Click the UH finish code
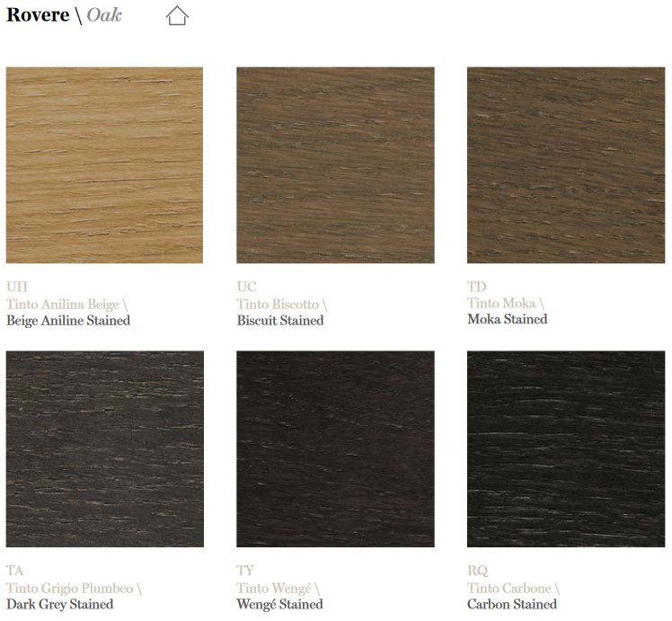 tap(16, 287)
